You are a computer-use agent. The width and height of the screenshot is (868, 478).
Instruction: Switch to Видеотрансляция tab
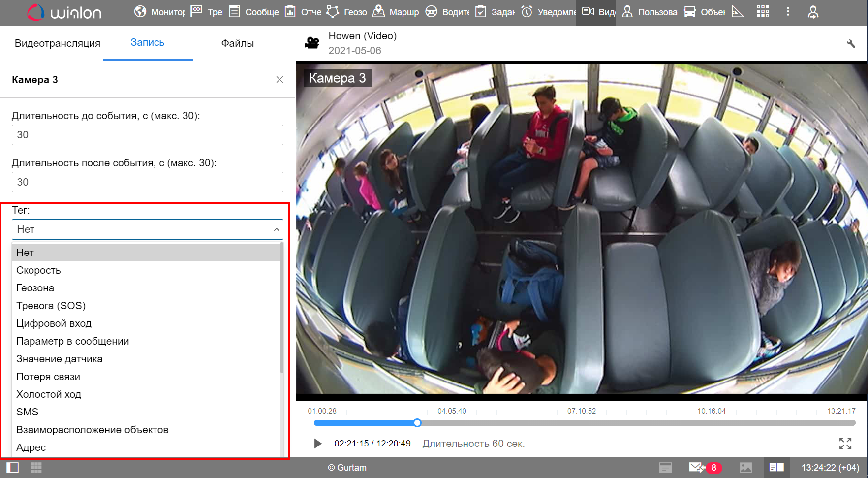click(58, 43)
